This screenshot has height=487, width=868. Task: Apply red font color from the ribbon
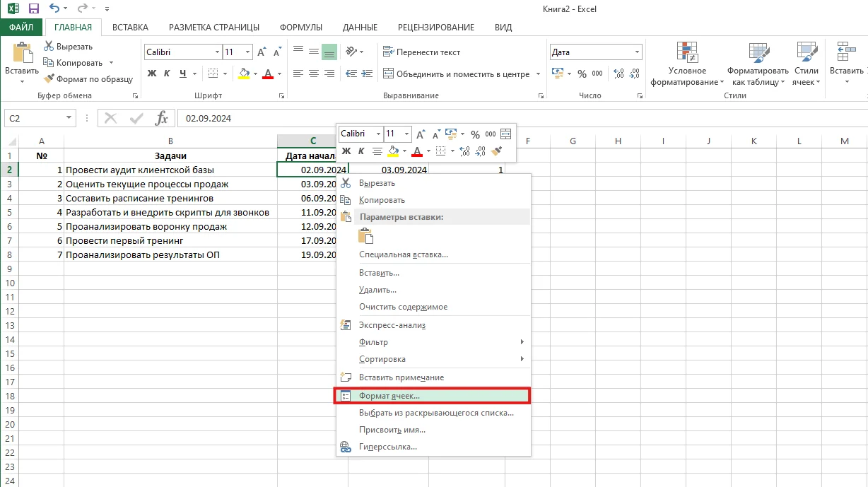[x=268, y=74]
